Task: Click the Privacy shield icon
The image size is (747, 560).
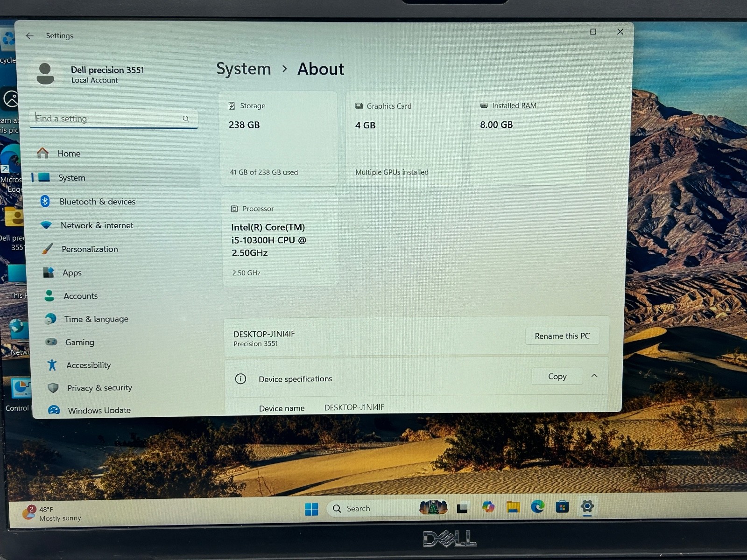Action: [53, 388]
